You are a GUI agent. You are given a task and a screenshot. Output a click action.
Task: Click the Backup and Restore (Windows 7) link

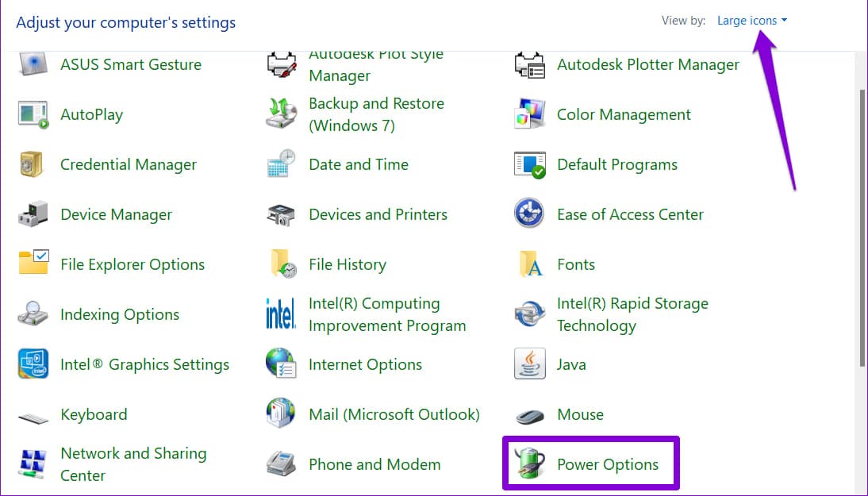coord(376,115)
